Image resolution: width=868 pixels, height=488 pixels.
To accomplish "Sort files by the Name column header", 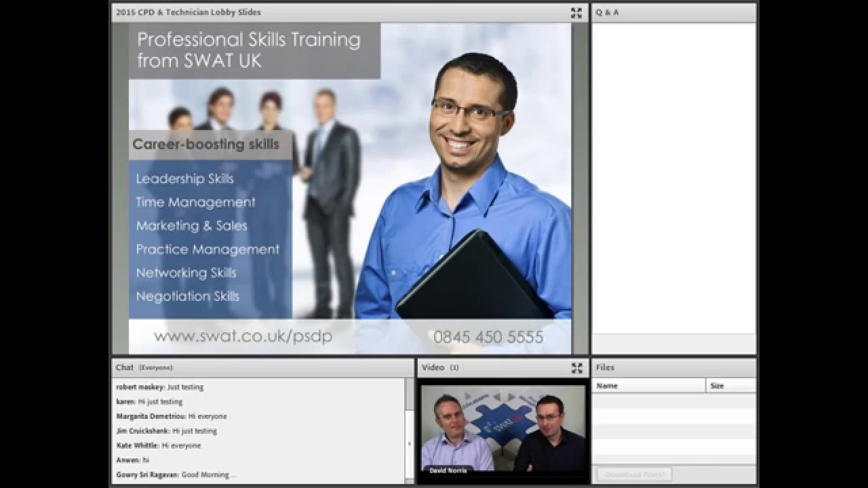I will (x=649, y=386).
